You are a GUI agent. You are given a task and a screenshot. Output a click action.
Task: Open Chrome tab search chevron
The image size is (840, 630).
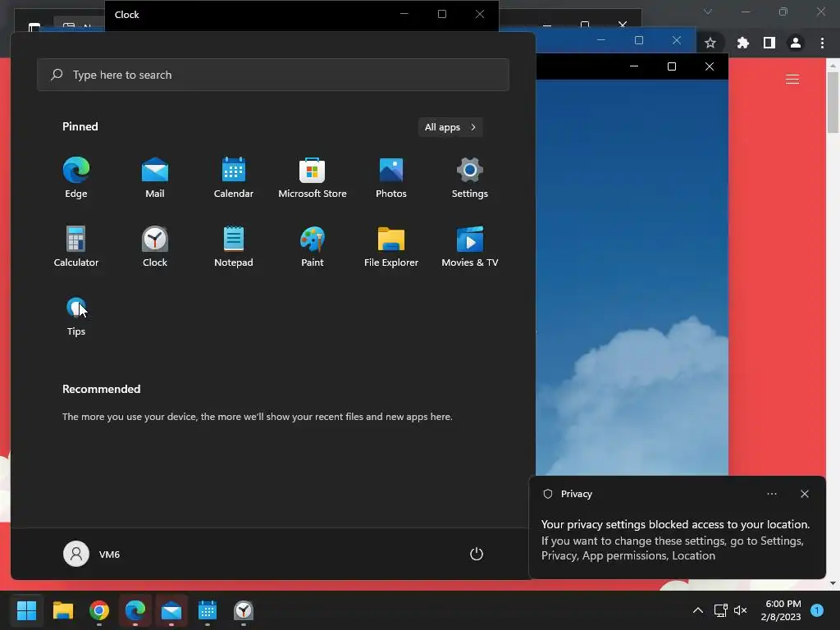coord(708,11)
